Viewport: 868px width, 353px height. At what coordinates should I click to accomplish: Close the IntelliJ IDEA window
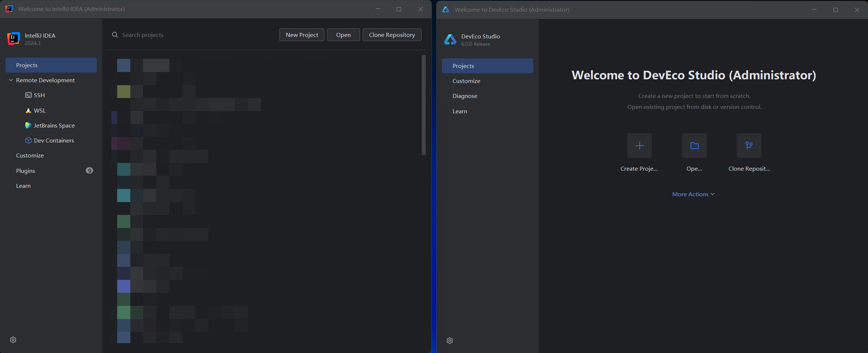pyautogui.click(x=420, y=9)
